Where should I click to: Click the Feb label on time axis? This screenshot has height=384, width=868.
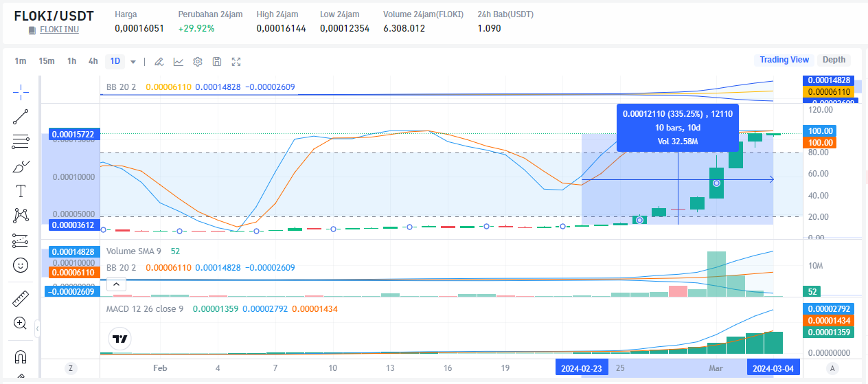pyautogui.click(x=160, y=369)
